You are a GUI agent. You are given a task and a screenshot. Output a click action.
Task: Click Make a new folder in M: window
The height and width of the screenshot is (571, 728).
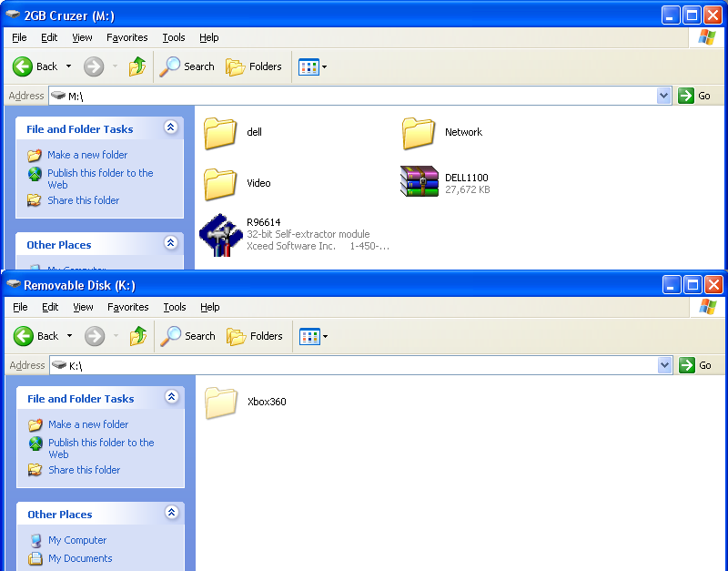(87, 155)
